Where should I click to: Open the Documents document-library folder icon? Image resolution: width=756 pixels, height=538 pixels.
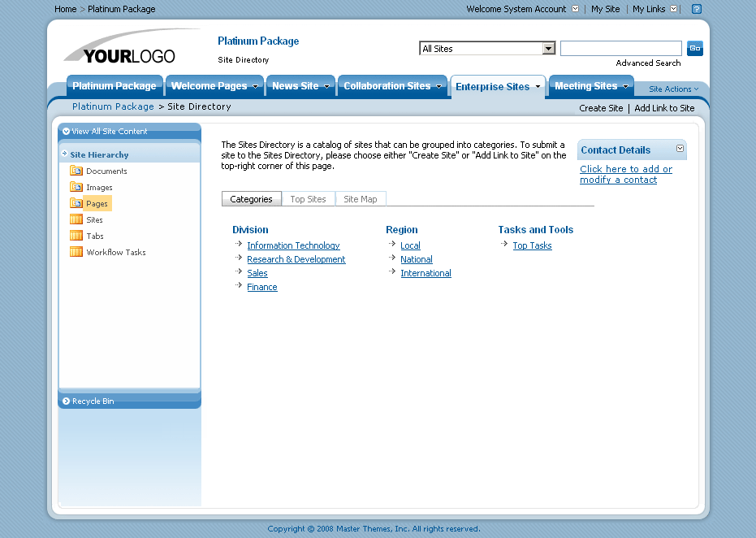[76, 171]
